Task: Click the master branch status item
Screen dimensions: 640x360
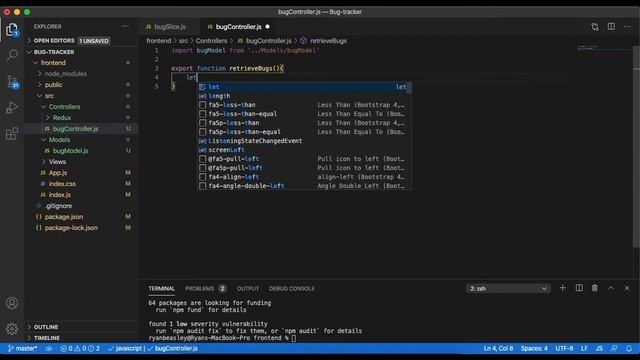Action: tap(23, 349)
